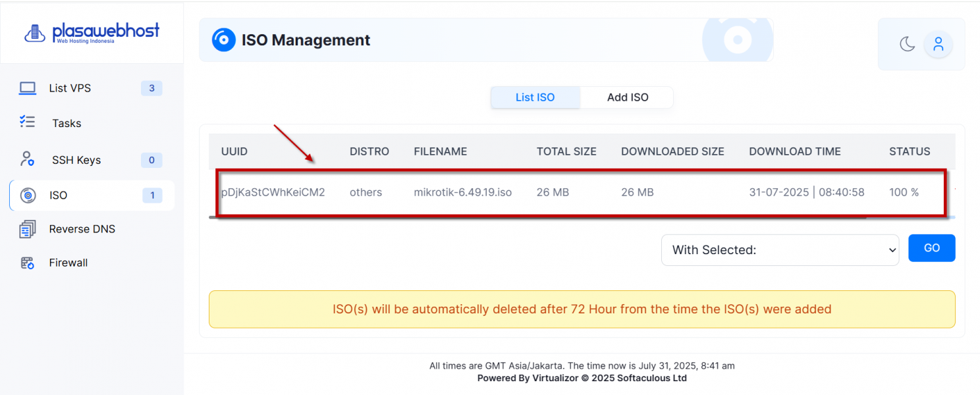
Task: Click the plasawebhost logo
Action: 92,32
